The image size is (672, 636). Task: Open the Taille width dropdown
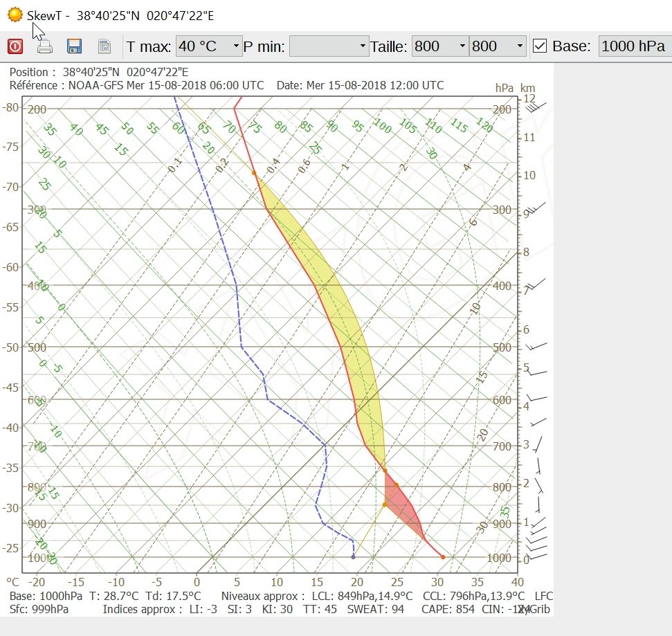point(441,46)
